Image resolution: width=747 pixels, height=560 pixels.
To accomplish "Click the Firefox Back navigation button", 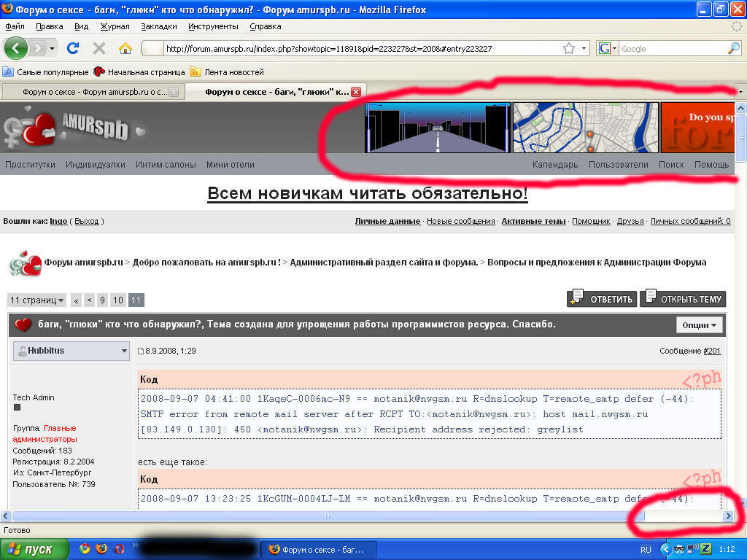I will click(x=17, y=48).
